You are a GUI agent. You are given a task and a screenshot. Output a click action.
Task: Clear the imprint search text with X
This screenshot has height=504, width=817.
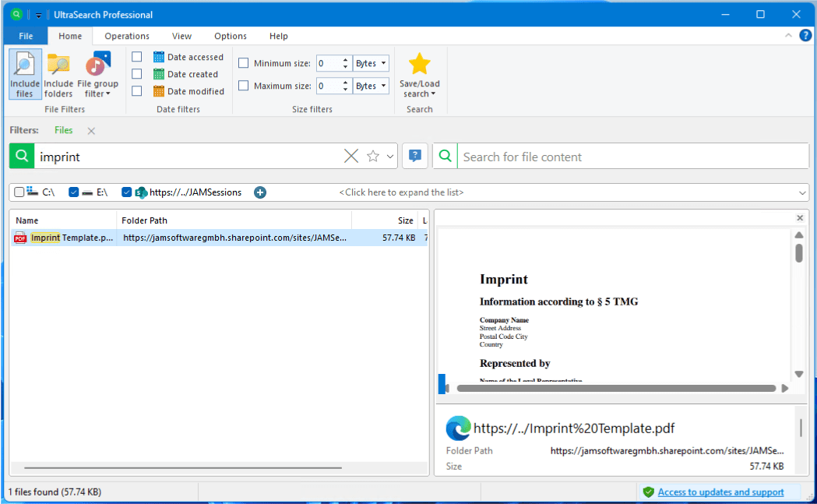point(351,157)
